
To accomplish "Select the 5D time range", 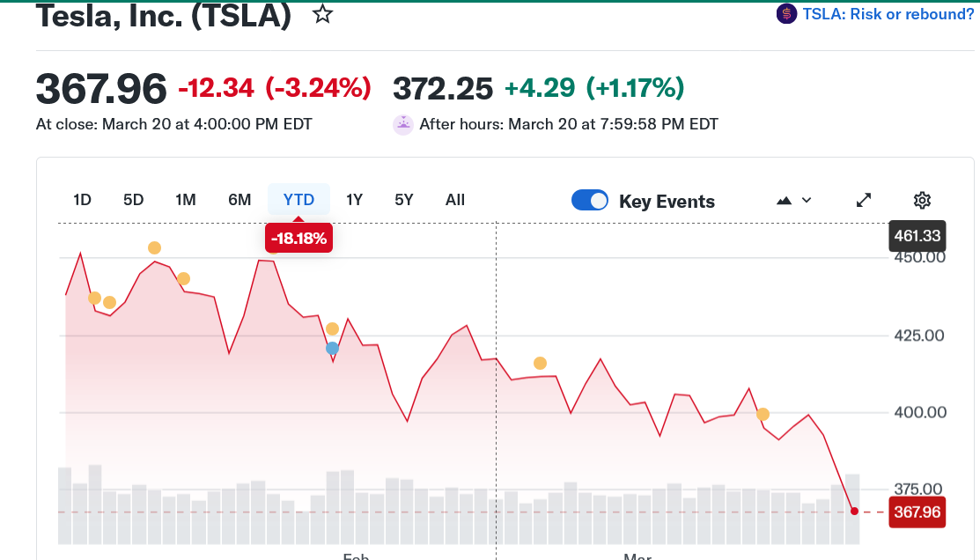I will point(133,200).
